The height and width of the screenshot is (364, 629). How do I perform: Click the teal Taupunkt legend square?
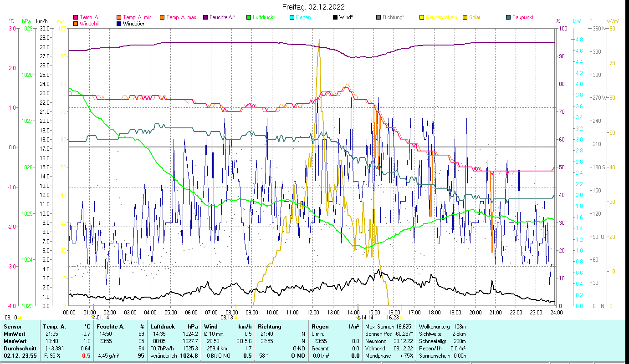click(508, 18)
